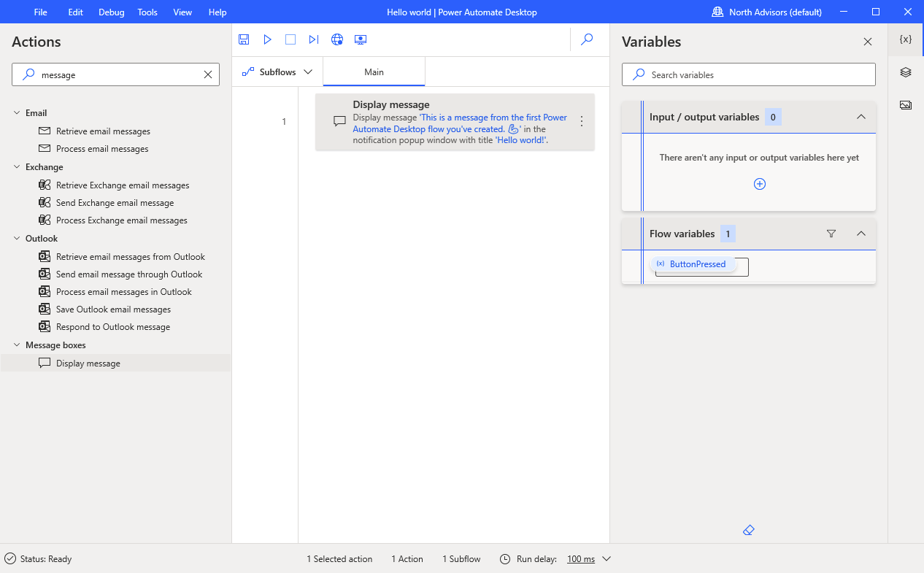The image size is (924, 573).
Task: Select the ButtonPressed variable
Action: tap(693, 264)
